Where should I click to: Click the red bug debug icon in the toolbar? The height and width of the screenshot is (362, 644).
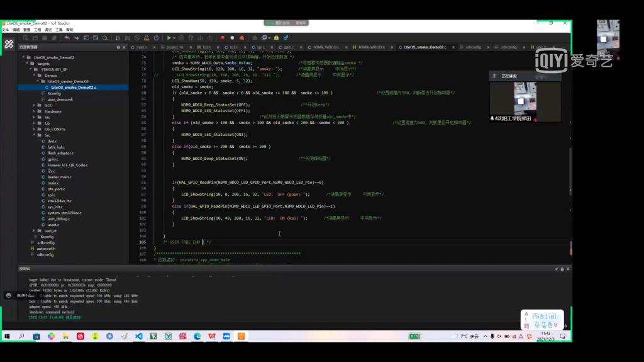(x=242, y=38)
